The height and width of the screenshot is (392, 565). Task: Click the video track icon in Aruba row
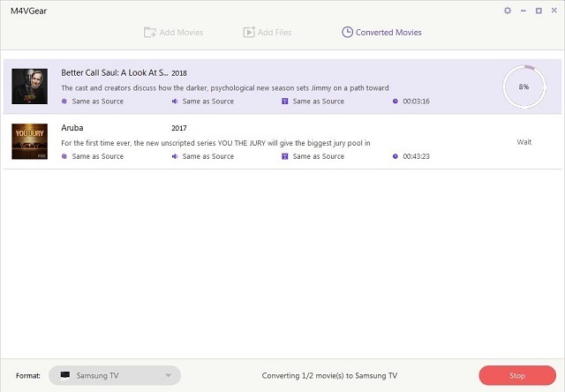point(64,156)
